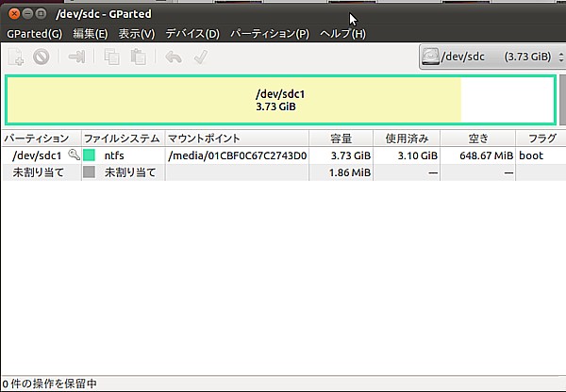
Task: Click the white free space of the /dev/sdc1 partition bar
Action: coord(508,100)
